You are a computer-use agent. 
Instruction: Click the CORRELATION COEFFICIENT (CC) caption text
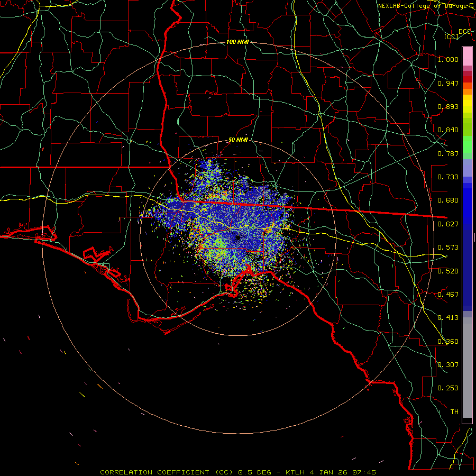pos(167,472)
